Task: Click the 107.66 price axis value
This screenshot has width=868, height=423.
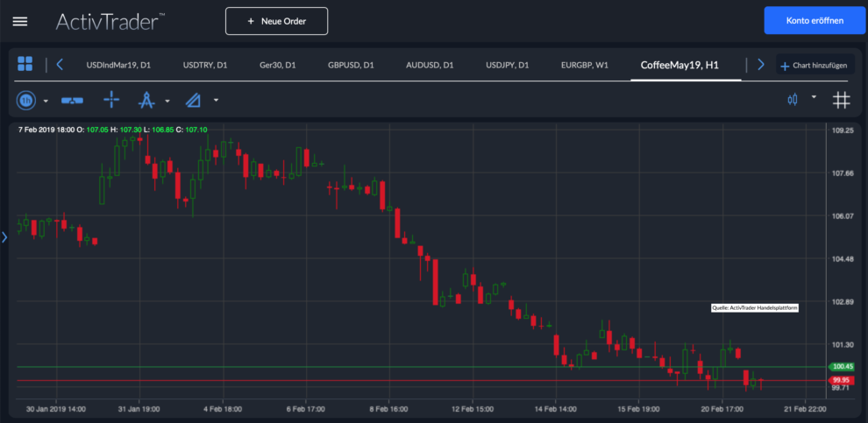Action: point(843,173)
